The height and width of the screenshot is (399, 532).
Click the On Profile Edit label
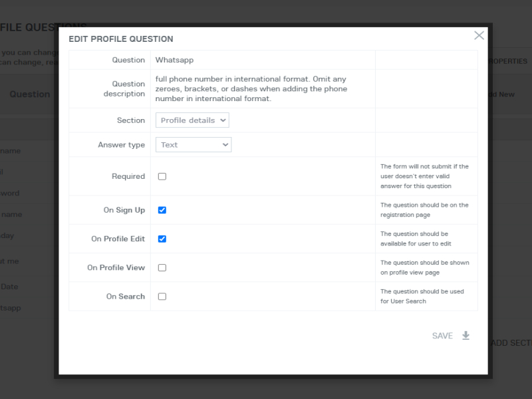point(118,239)
